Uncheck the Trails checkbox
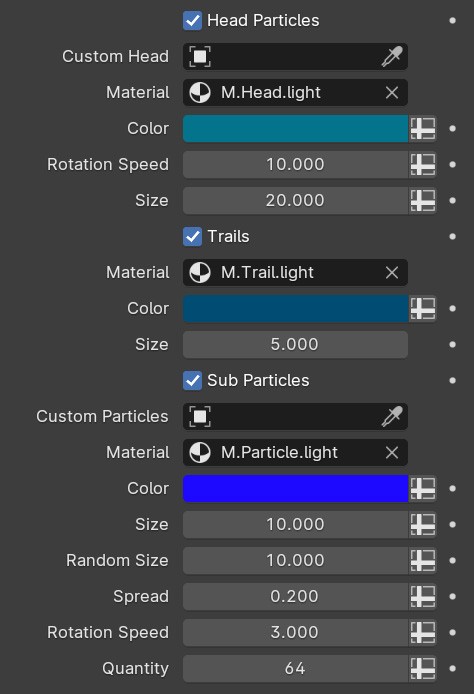Screen dimensions: 474x694 pyautogui.click(x=193, y=236)
